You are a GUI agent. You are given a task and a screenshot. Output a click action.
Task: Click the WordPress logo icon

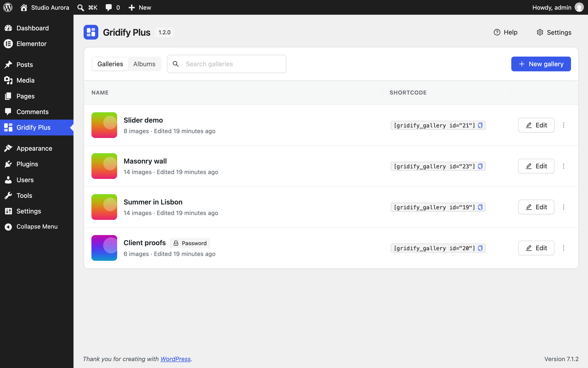point(8,7)
